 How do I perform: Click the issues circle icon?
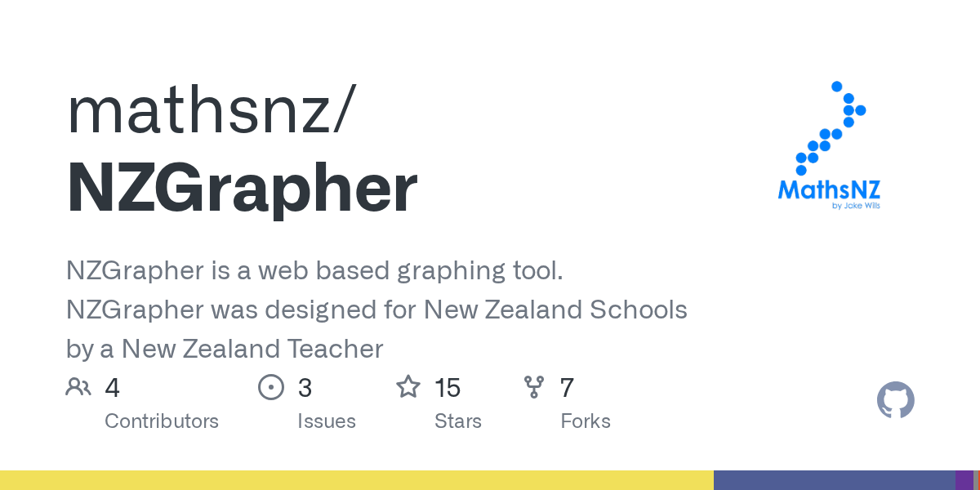[270, 387]
